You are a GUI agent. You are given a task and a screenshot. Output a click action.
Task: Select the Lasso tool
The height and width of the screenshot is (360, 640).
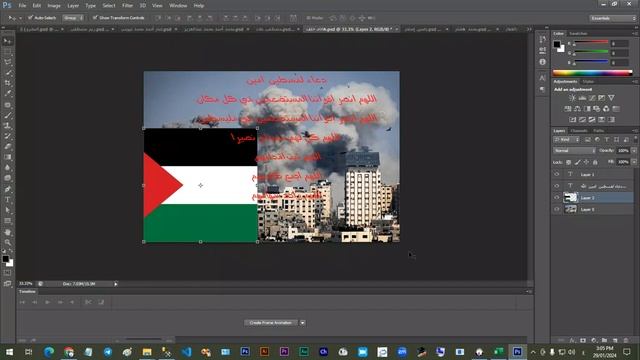[8, 62]
